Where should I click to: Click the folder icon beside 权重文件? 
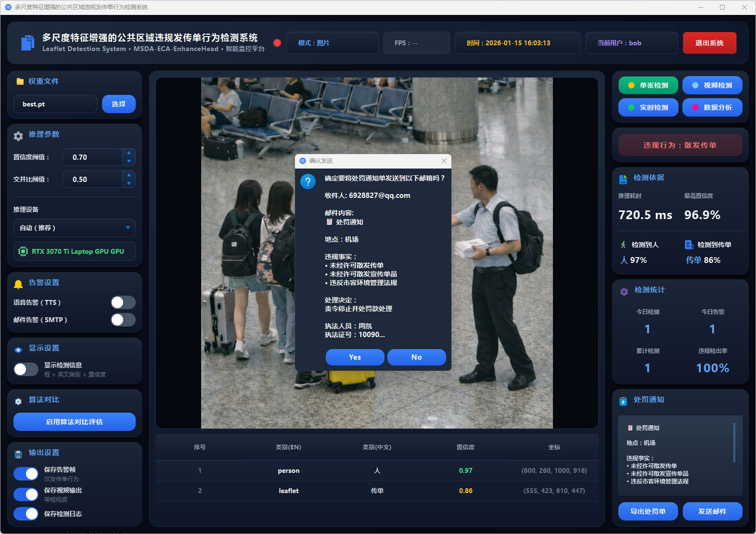[20, 81]
